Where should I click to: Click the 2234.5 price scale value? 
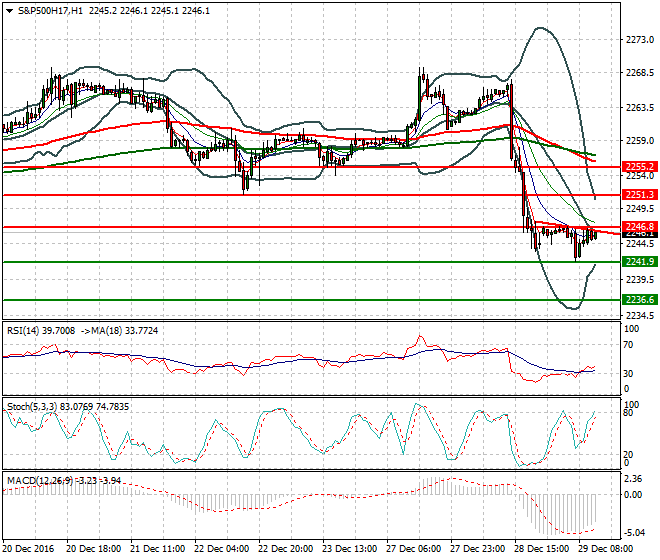640,315
